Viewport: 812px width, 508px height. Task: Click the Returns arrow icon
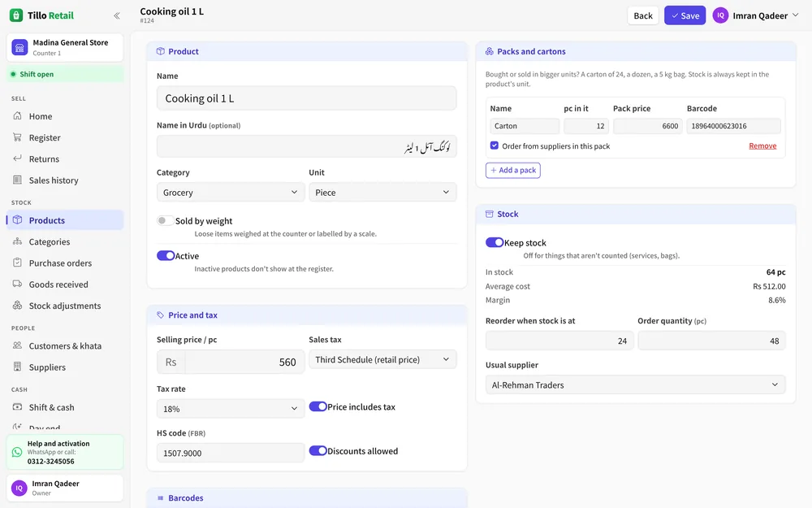pos(18,158)
